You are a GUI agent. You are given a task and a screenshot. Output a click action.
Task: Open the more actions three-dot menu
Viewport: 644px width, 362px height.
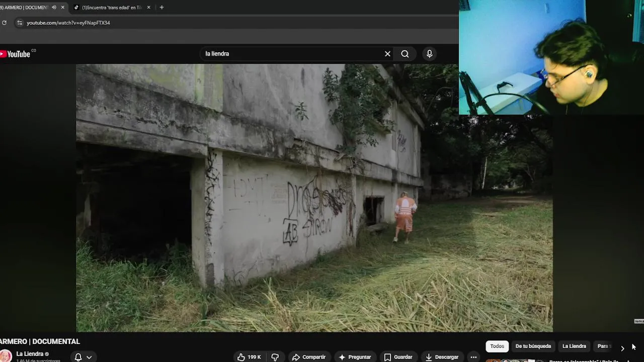[x=473, y=357]
